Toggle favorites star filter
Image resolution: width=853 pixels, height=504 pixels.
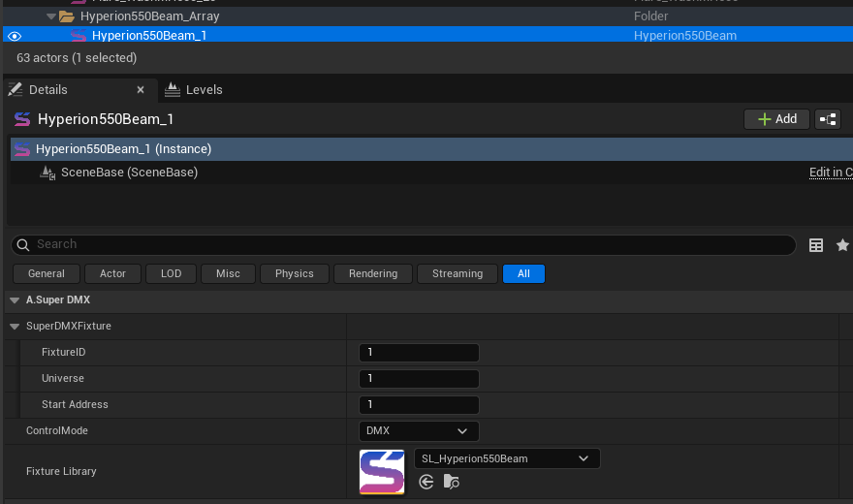[842, 245]
